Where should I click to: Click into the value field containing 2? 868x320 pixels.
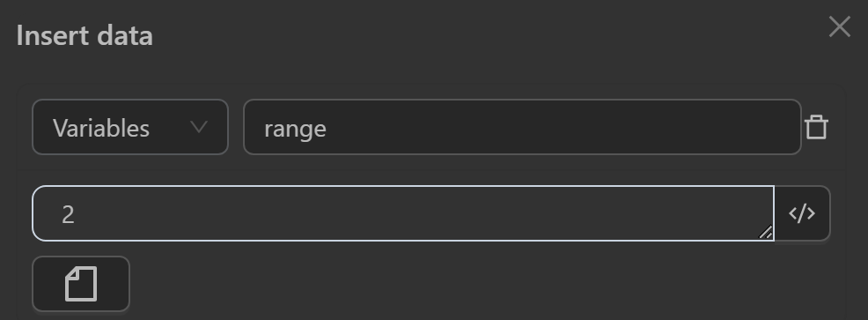pos(403,213)
